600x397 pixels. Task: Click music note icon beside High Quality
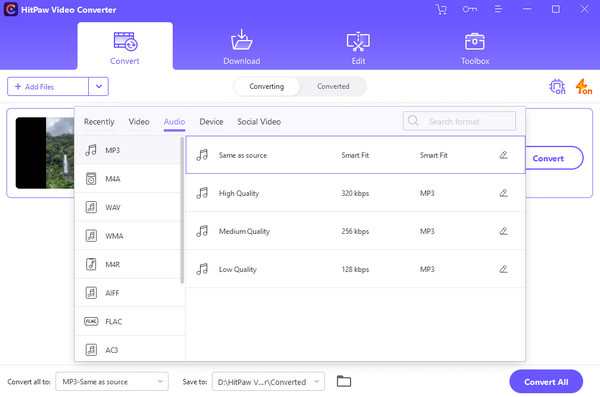coord(202,193)
